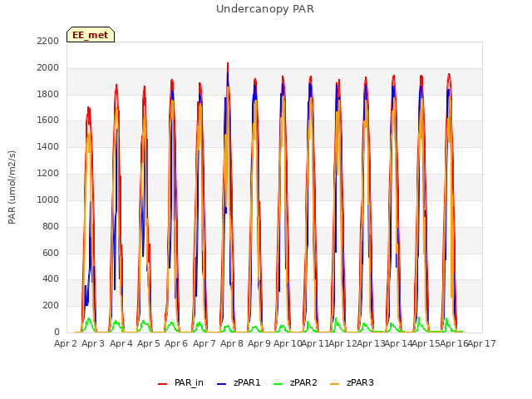This screenshot has width=532, height=399.
Task: Click the red PAR_in legend swatch
Action: pyautogui.click(x=163, y=384)
